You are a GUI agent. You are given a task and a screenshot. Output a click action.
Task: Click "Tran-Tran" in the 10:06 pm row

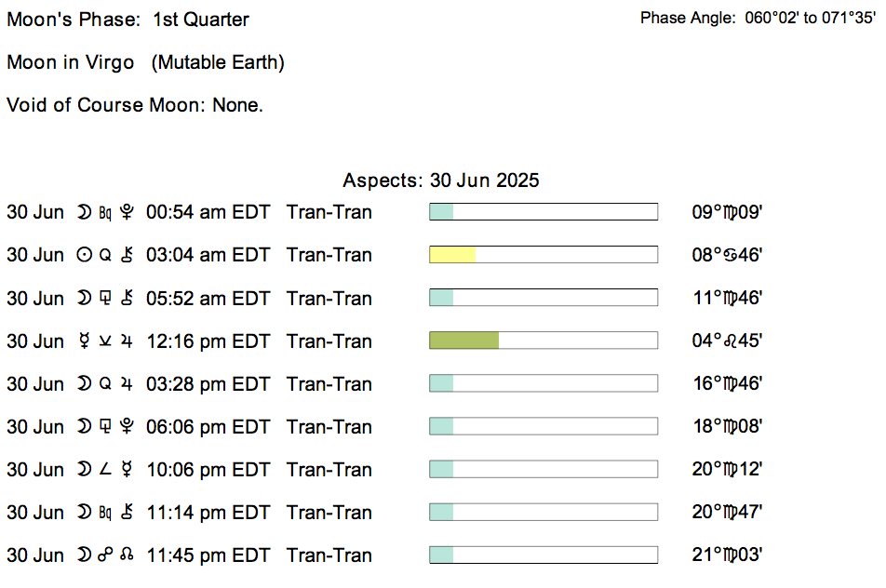click(x=329, y=470)
